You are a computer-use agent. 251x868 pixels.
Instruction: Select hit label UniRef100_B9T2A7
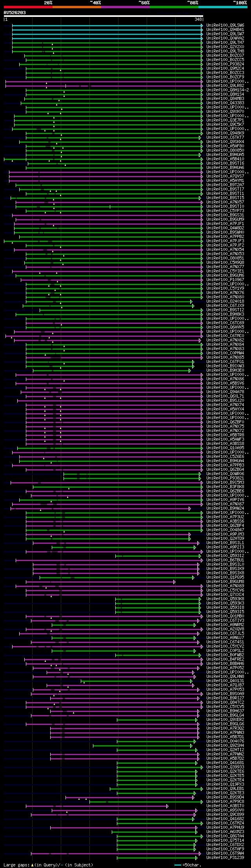(225, 185)
